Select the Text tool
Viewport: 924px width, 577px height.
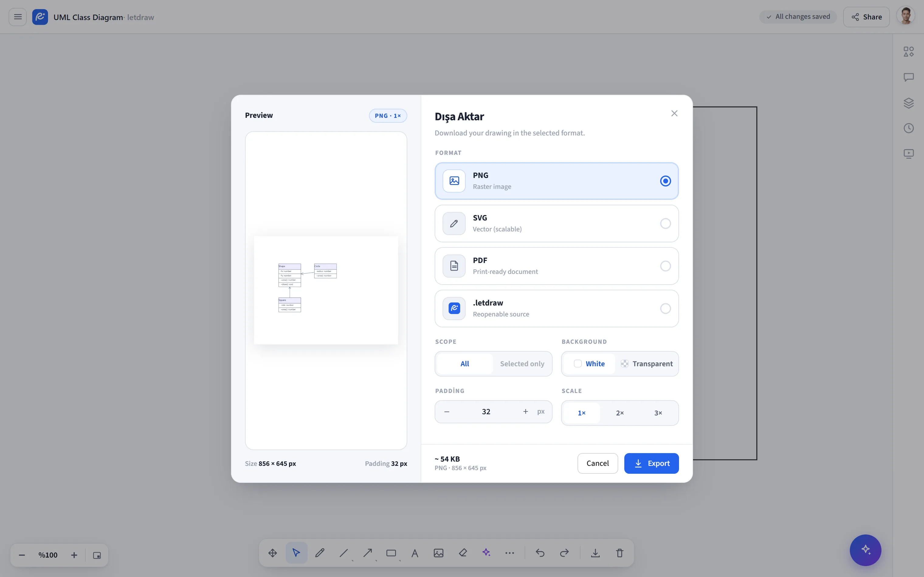tap(415, 553)
